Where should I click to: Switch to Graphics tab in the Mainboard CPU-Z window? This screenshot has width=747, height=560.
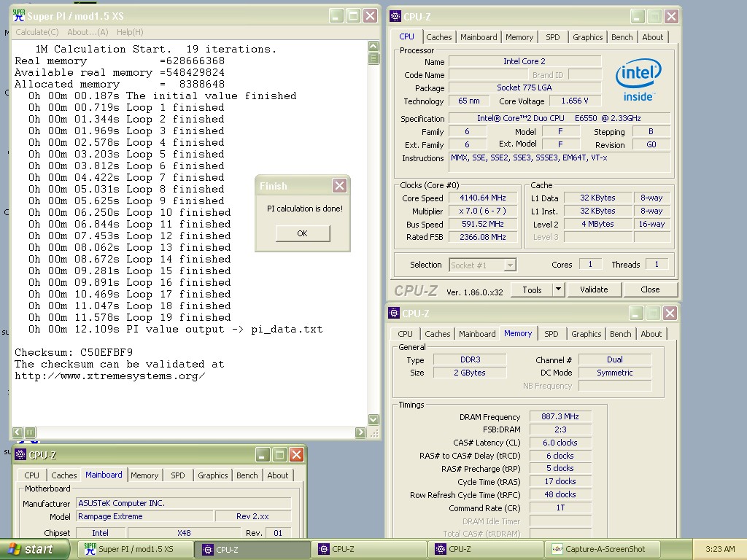point(212,475)
